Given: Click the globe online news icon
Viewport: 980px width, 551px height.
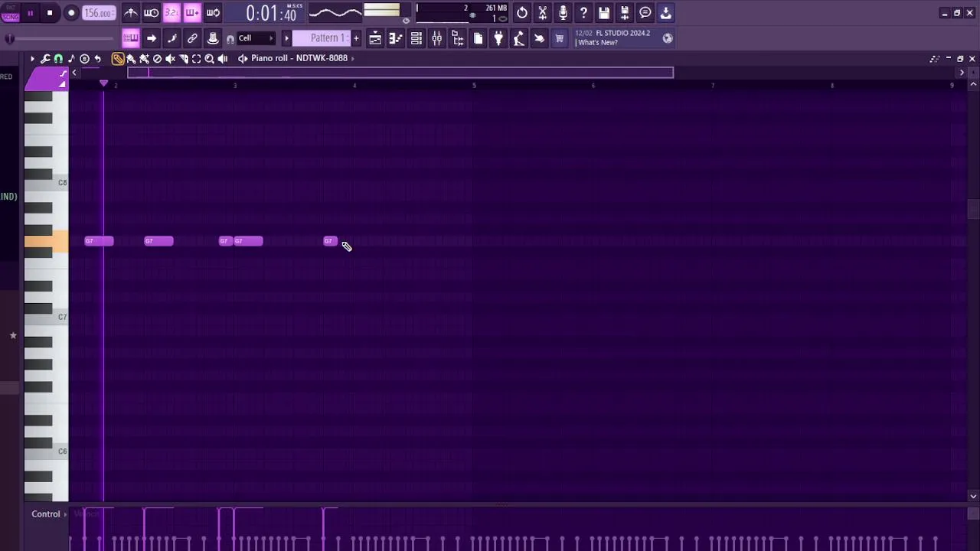Looking at the screenshot, I should [x=668, y=38].
